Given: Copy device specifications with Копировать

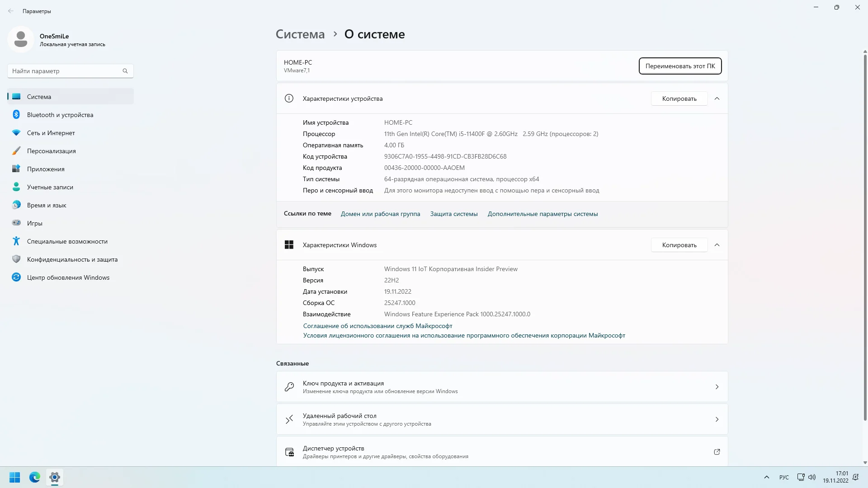Looking at the screenshot, I should [679, 99].
